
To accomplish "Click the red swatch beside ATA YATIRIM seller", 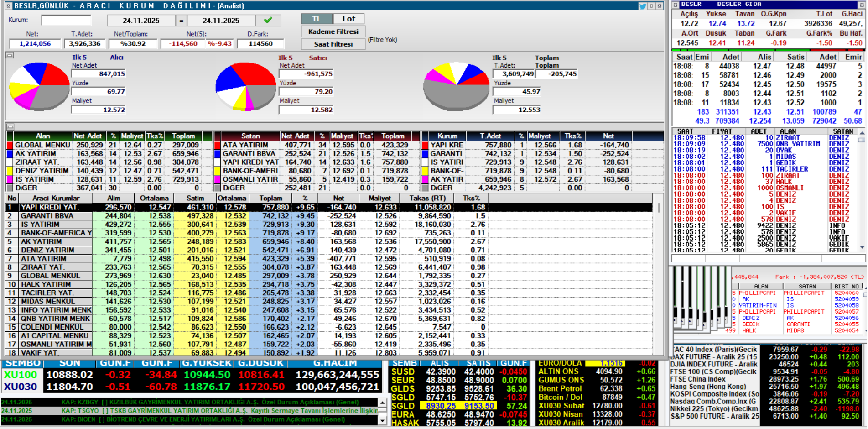I will 218,145.
